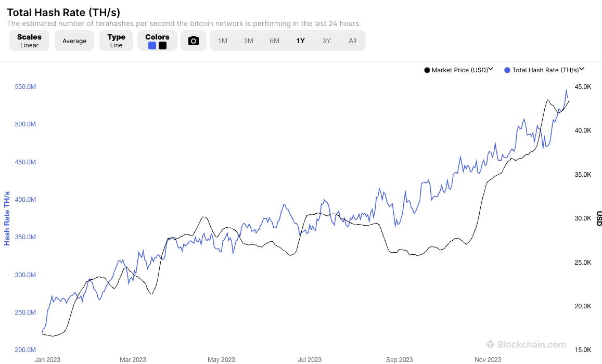Select the 1M time range
The image size is (602, 364).
223,41
